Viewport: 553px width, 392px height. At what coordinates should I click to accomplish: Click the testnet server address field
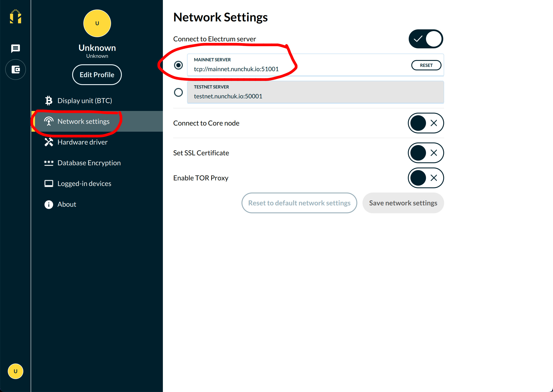315,92
